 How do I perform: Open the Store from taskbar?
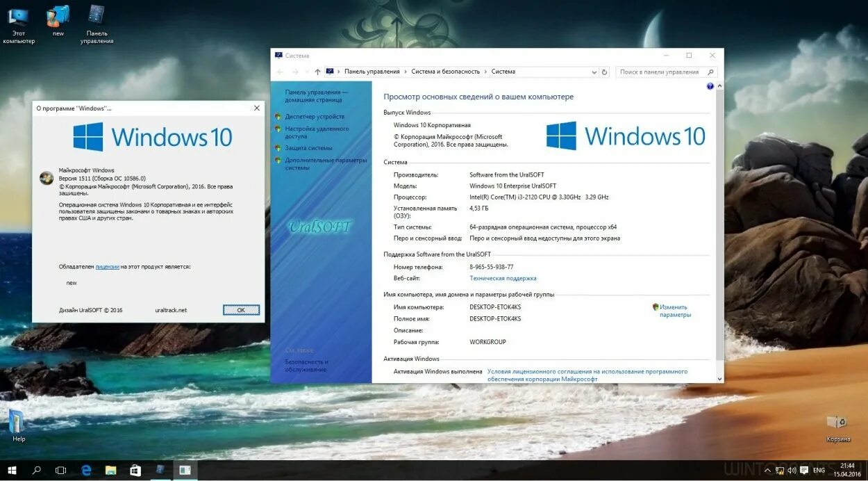pyautogui.click(x=135, y=471)
